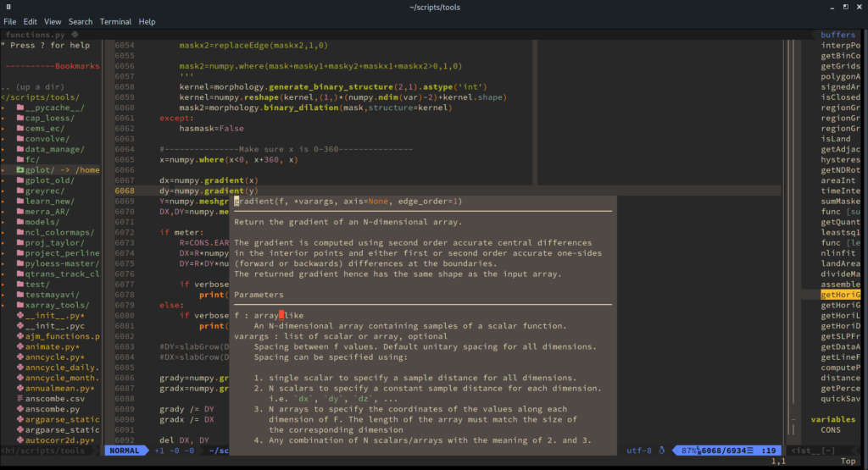868x470 pixels.
Task: Expand the gplot_old folder arrow
Action: coord(3,181)
